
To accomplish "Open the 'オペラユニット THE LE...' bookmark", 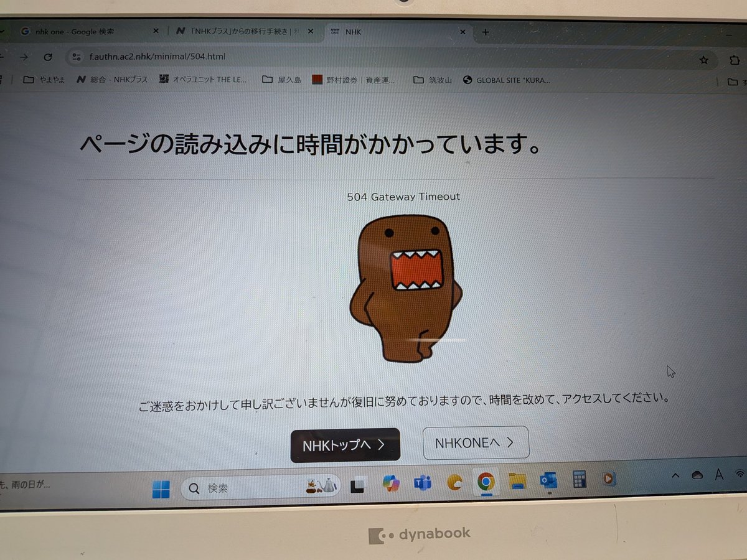I will 203,80.
